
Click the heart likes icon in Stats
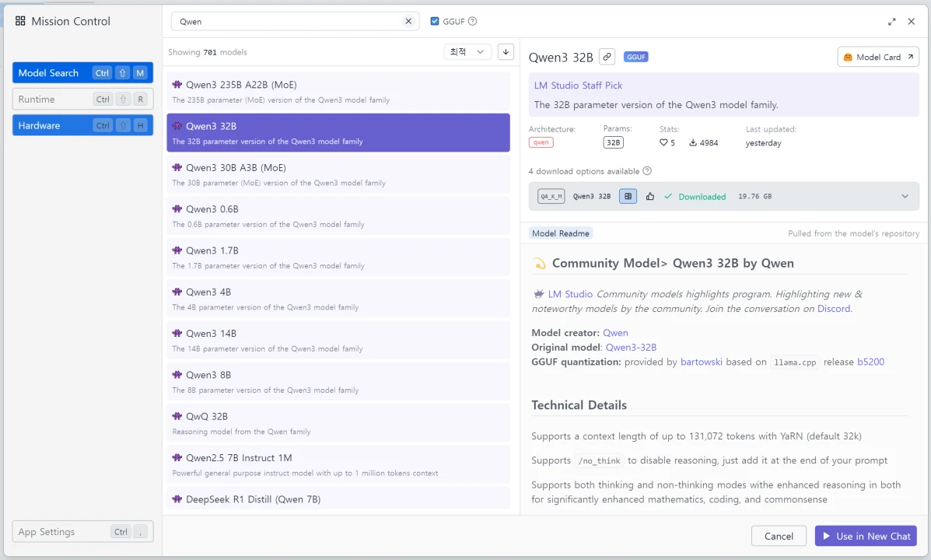[x=663, y=142]
